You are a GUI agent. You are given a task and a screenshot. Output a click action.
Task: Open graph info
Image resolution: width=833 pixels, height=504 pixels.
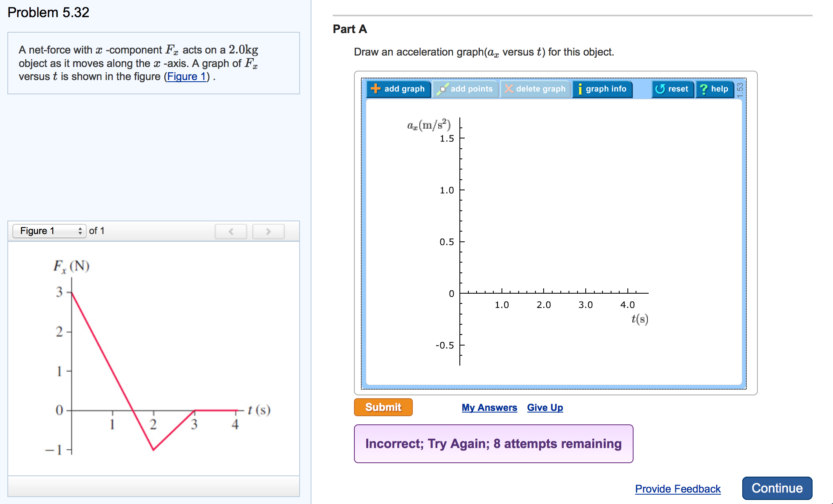pos(602,89)
